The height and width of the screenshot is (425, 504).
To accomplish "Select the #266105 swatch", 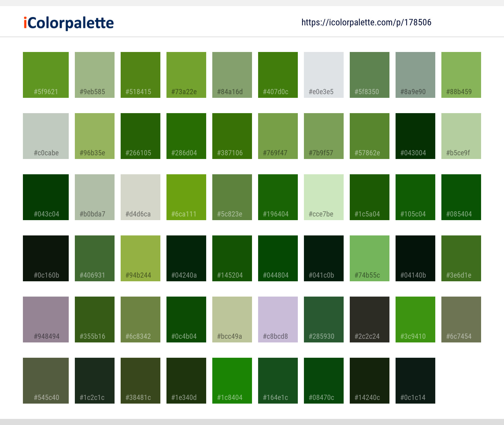I will (x=141, y=136).
